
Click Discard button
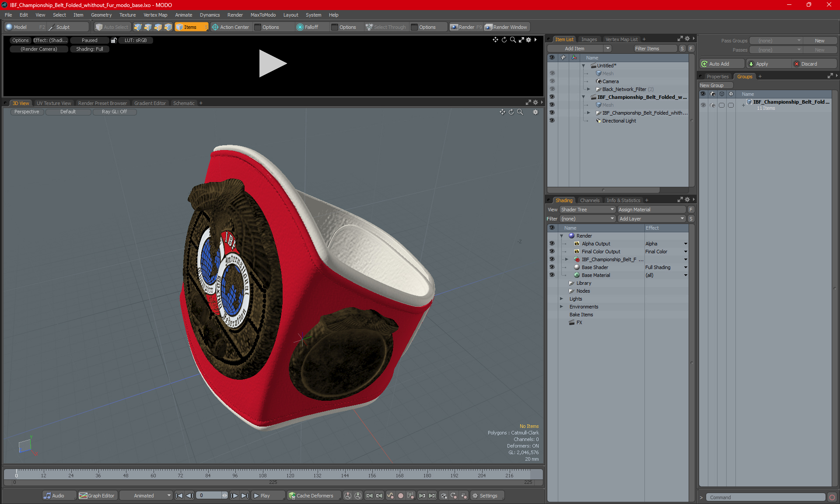[813, 64]
